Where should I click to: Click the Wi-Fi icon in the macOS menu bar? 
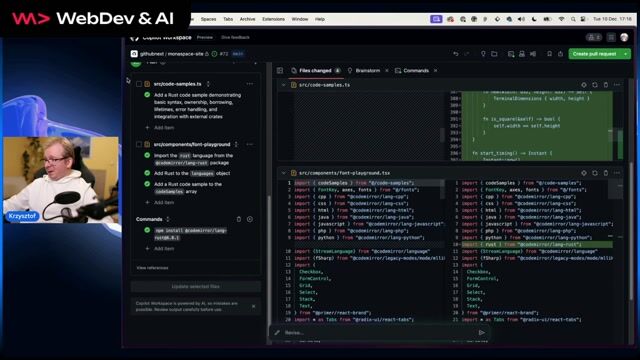coord(562,19)
